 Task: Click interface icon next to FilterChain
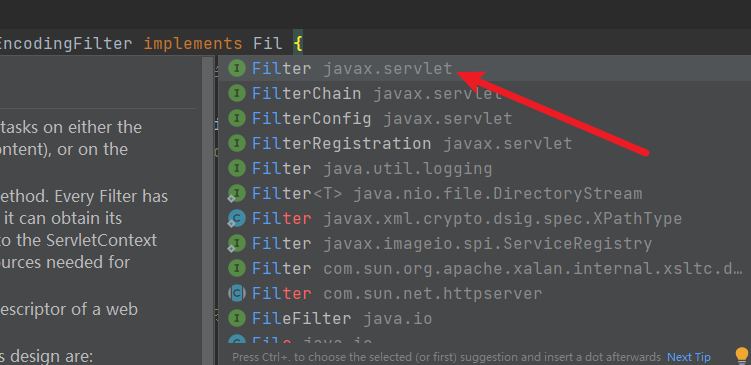[x=237, y=93]
